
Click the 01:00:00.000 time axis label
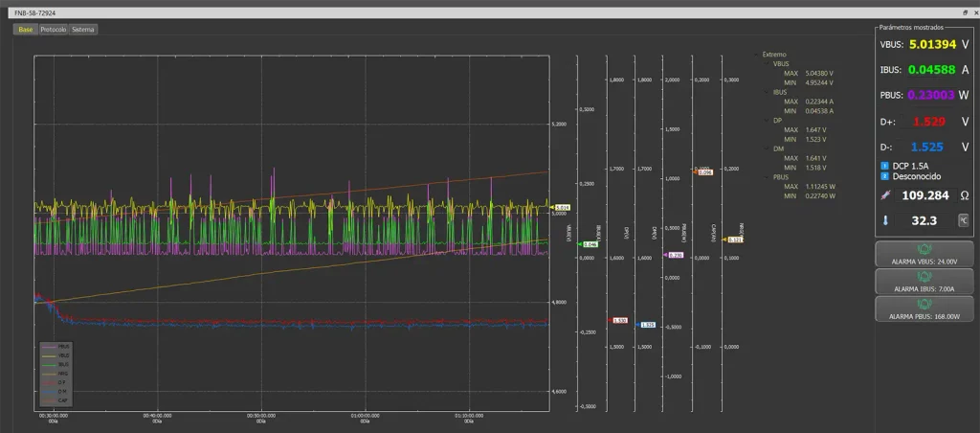click(x=365, y=416)
